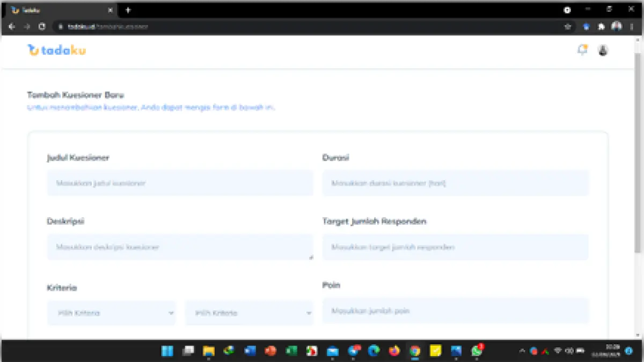Focus the Deskripsi text area
The height and width of the screenshot is (362, 644).
point(180,247)
